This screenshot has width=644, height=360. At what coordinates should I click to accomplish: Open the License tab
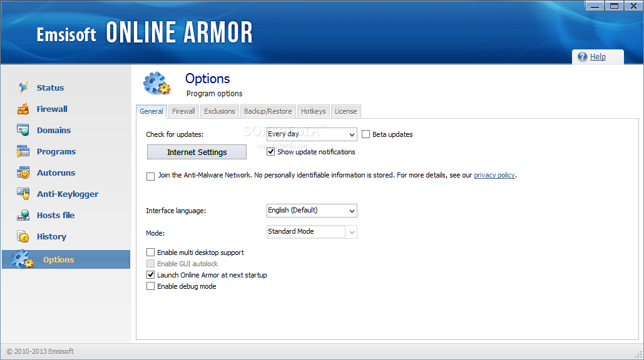345,111
